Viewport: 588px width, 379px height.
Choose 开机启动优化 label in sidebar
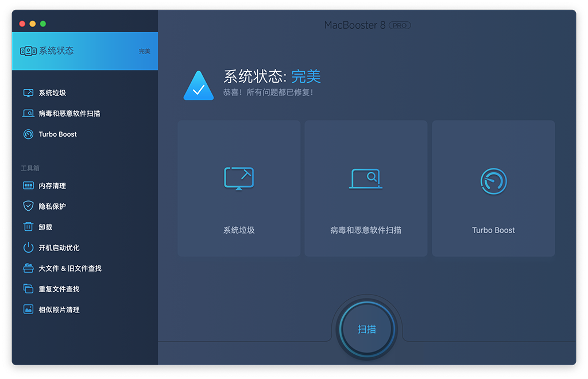59,247
